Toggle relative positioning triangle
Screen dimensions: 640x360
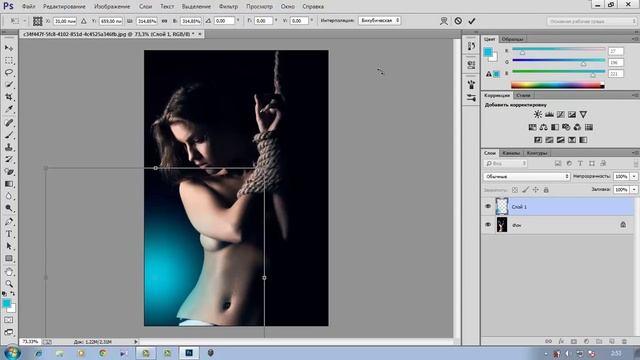(x=84, y=21)
